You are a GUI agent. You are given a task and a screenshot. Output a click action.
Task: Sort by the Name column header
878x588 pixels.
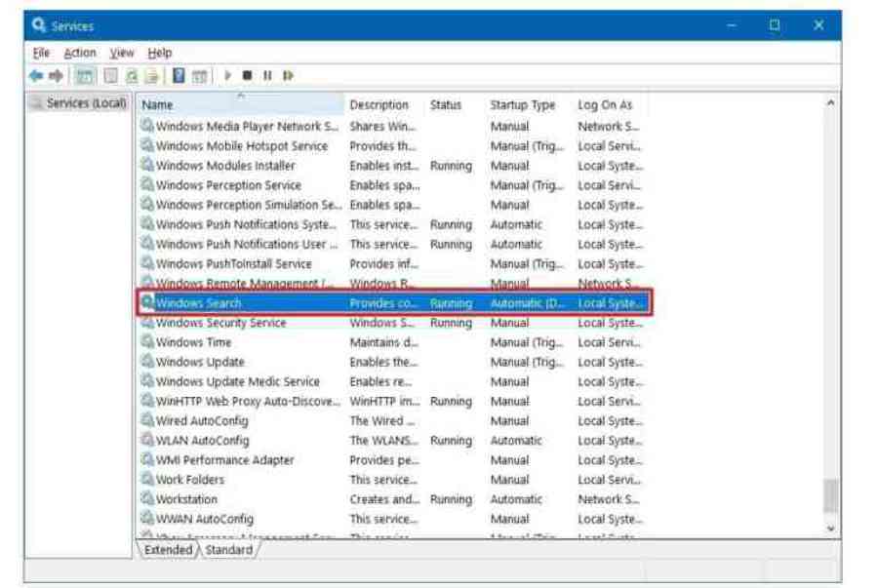click(x=241, y=104)
